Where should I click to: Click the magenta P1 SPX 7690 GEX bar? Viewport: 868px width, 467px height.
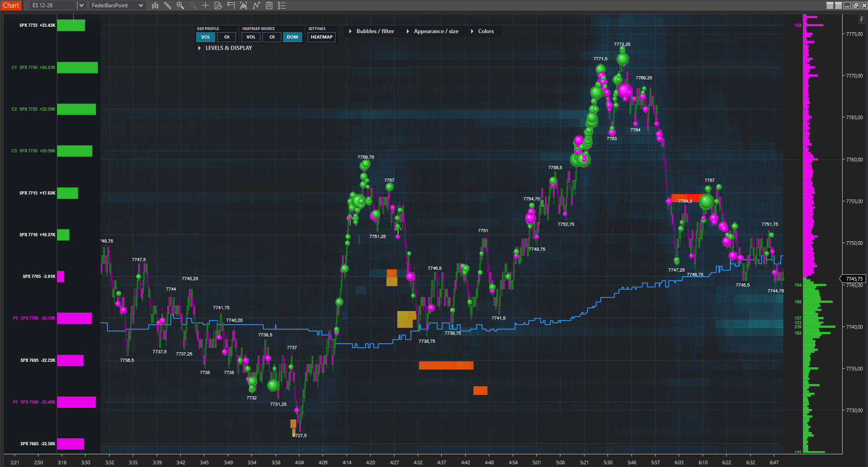tap(77, 402)
